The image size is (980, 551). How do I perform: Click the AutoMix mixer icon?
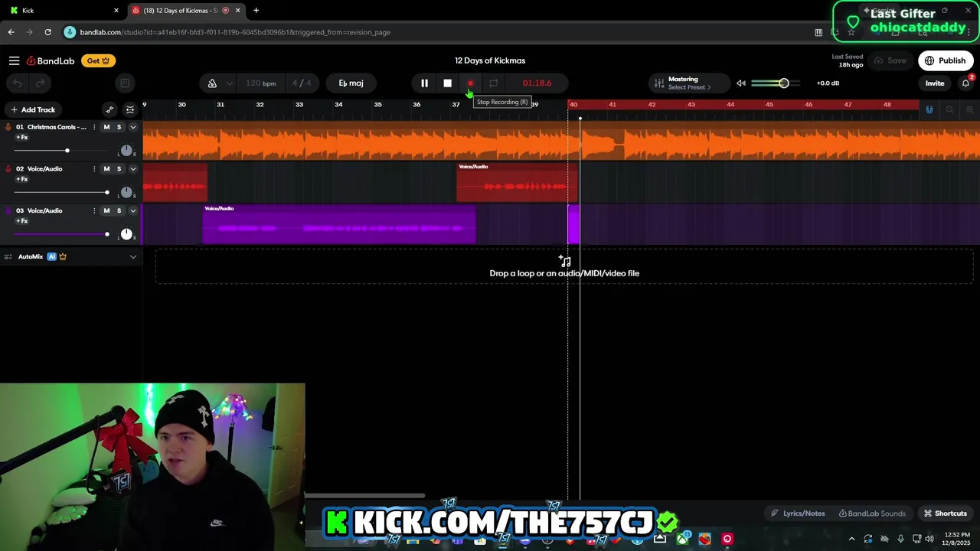(8, 257)
